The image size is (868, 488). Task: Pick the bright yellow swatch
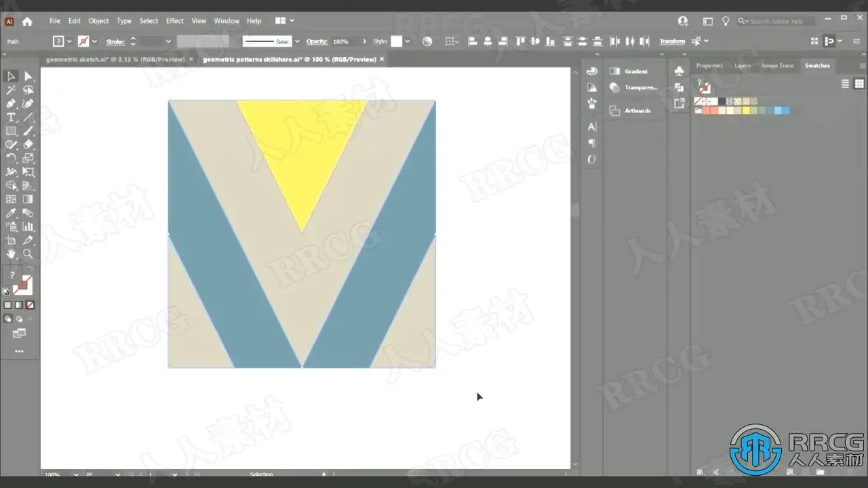pyautogui.click(x=746, y=110)
